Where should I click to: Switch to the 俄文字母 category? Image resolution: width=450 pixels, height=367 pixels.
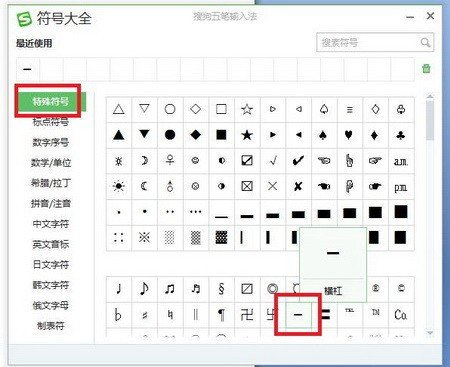(51, 305)
